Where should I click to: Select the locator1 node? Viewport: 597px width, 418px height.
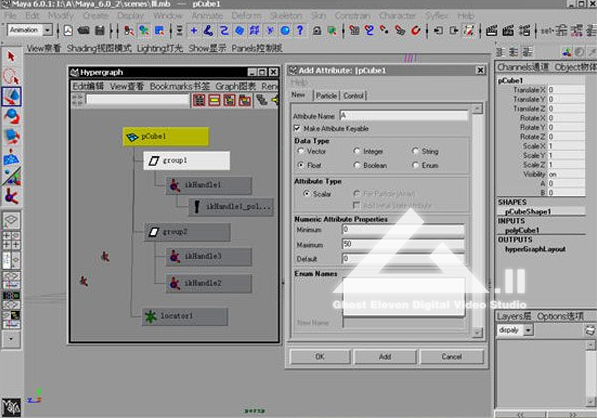coord(185,316)
